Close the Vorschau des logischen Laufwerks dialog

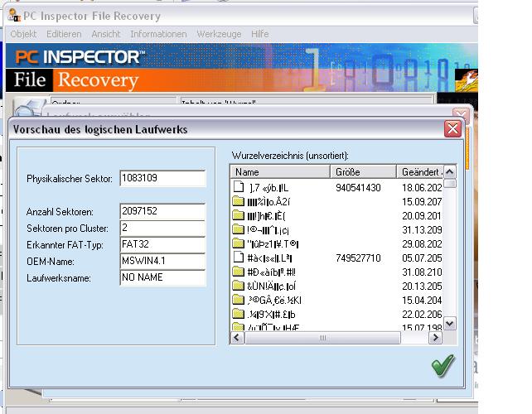(x=452, y=129)
